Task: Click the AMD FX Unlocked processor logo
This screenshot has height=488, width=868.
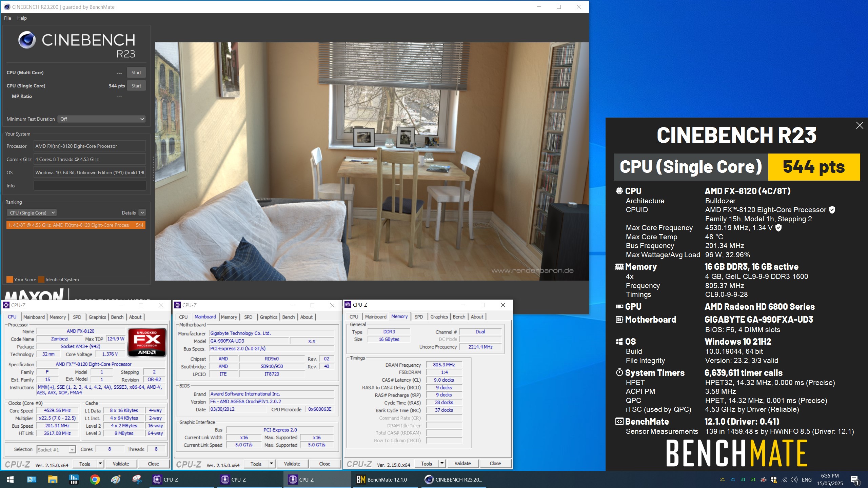Action: (147, 342)
